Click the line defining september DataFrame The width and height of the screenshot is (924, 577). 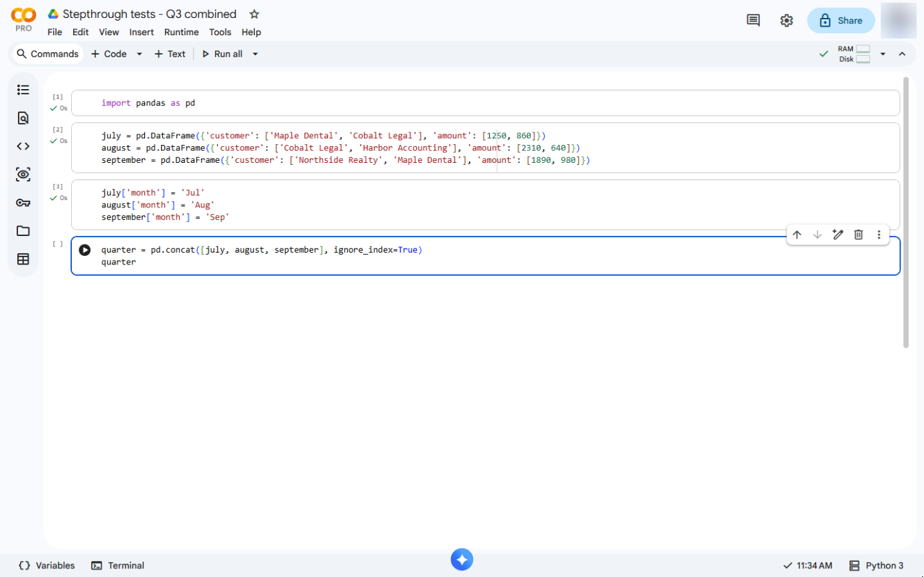tap(345, 160)
